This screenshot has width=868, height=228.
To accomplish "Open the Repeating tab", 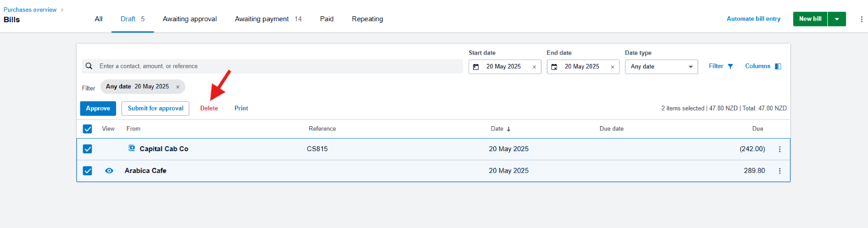I will (x=367, y=19).
